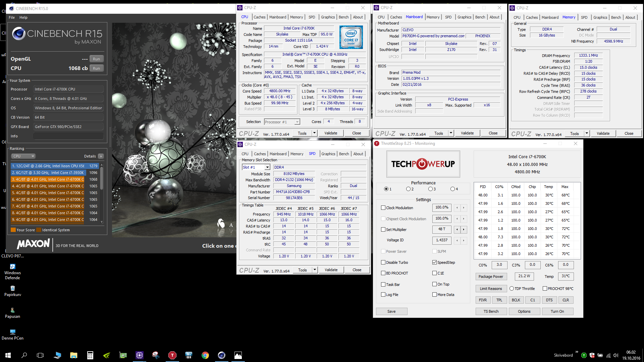
Task: Switch to Caches tab in CPU-Z Mainboard window
Action: [x=396, y=17]
